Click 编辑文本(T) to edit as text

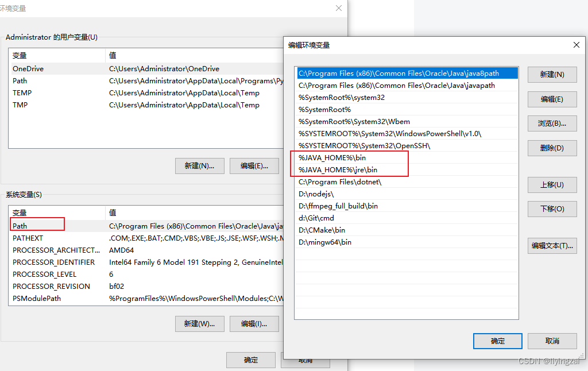click(x=551, y=245)
